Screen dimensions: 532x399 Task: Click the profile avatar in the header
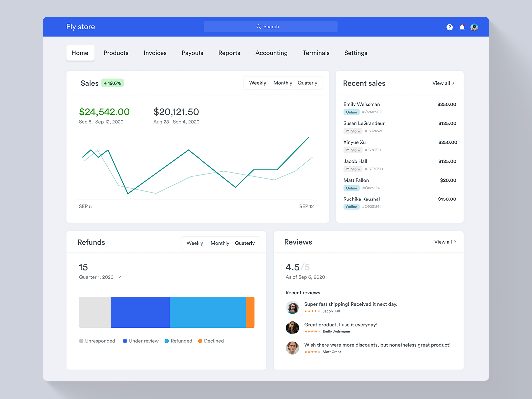pos(474,27)
